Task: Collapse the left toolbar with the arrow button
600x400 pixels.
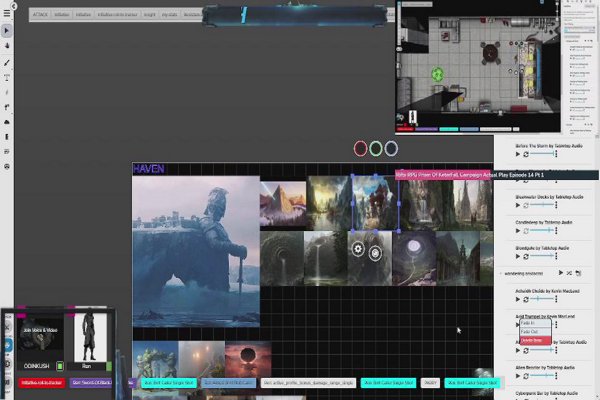Action: (13, 6)
